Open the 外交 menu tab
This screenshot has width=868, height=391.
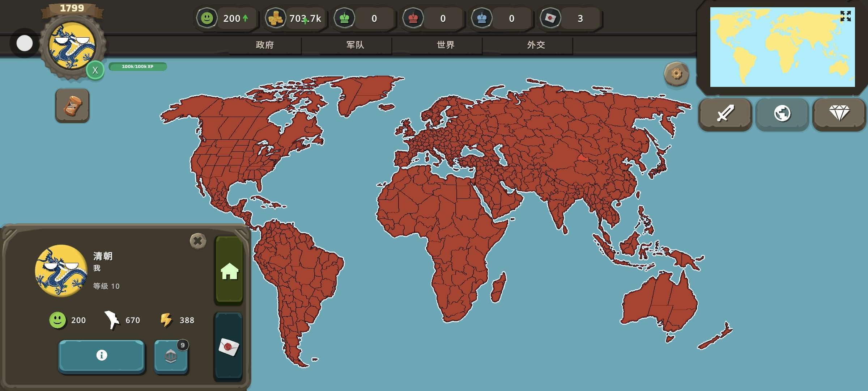coord(536,45)
